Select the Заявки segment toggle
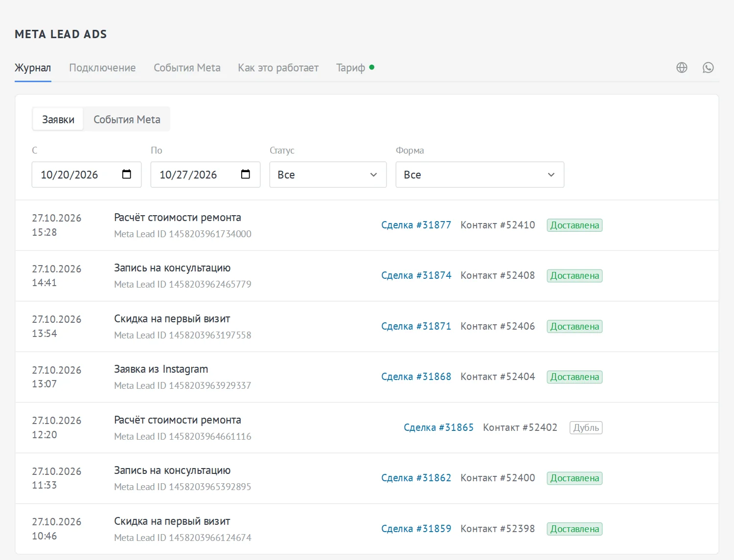This screenshot has width=734, height=560. tap(58, 119)
